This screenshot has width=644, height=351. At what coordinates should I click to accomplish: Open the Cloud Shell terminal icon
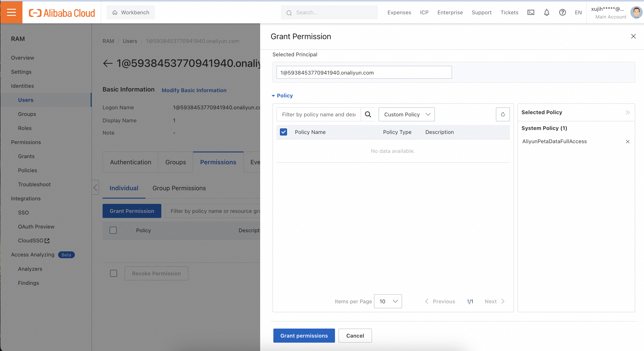pos(531,12)
